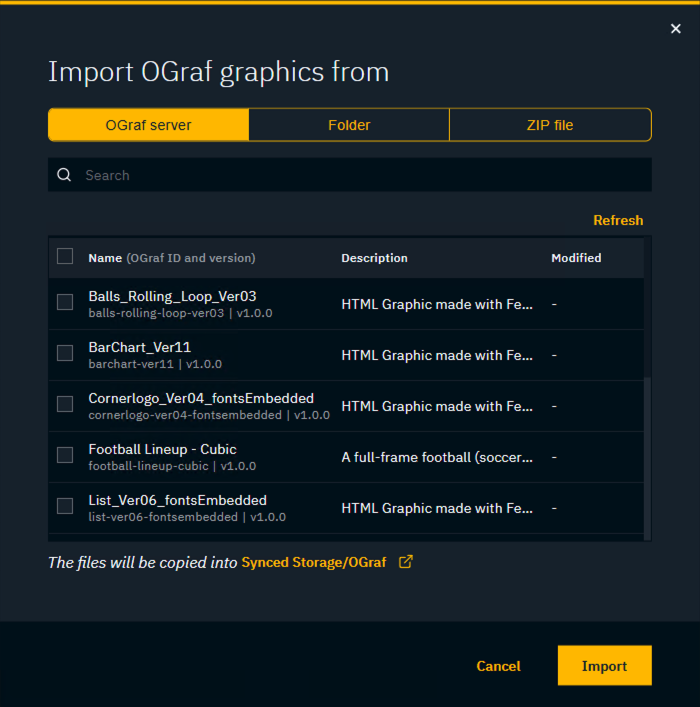Click the Import button
This screenshot has width=700, height=707.
coord(604,666)
